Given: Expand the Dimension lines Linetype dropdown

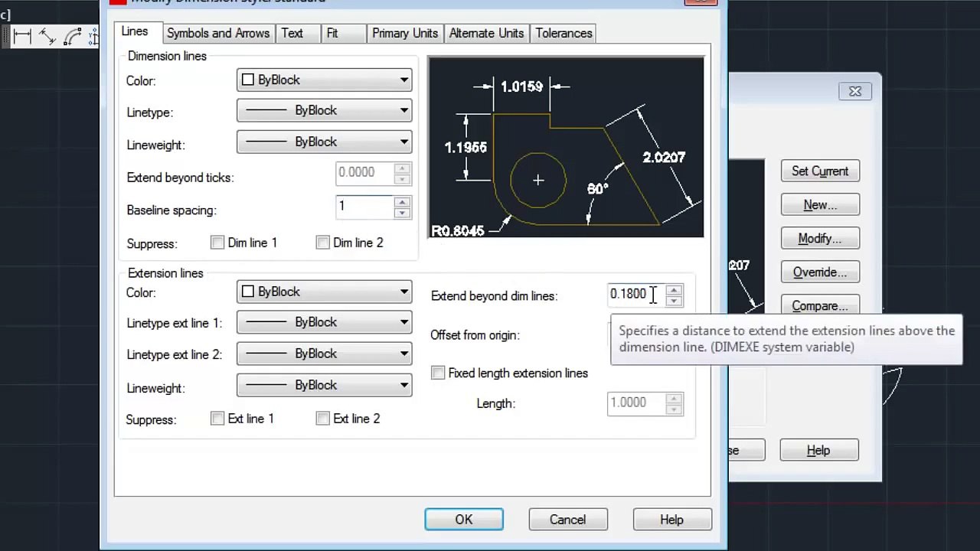Looking at the screenshot, I should (x=325, y=111).
